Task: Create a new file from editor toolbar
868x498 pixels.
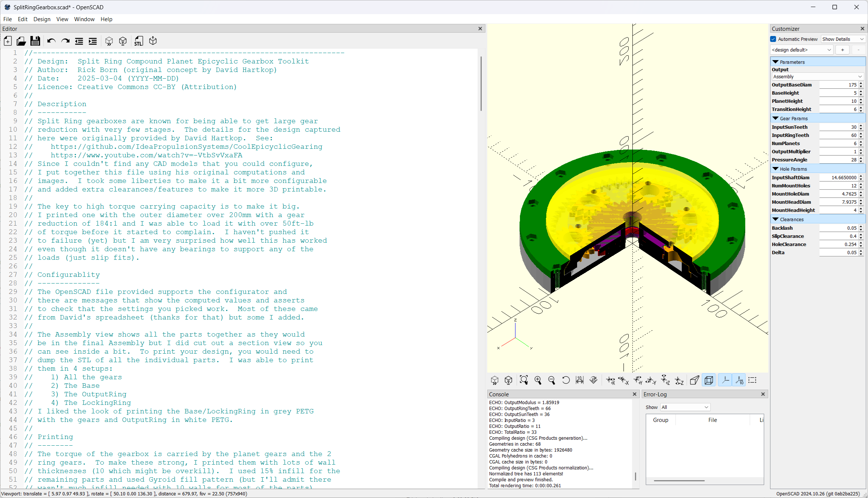Action: [x=8, y=41]
